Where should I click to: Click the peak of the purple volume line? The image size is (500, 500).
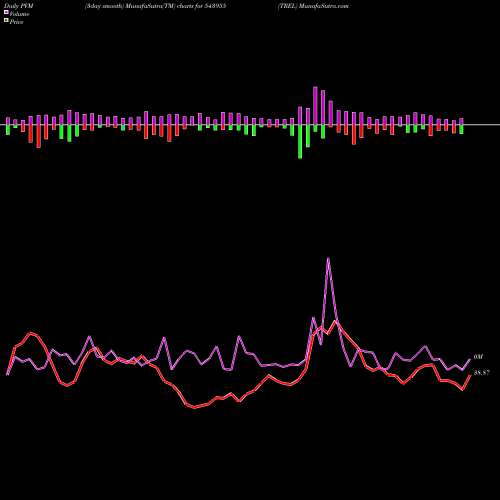[328, 258]
